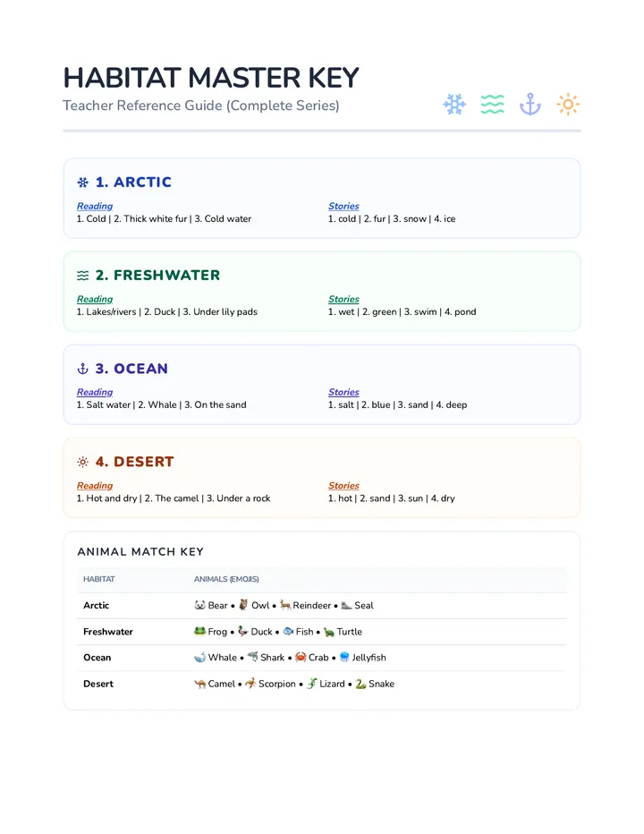Click the HABITAT column header
644x834 pixels.
click(x=99, y=579)
